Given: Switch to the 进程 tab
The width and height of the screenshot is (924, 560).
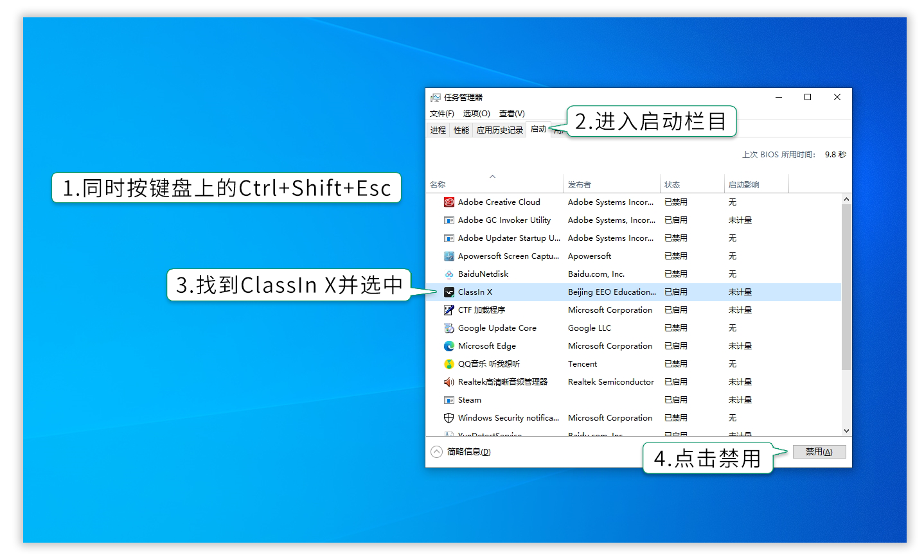Looking at the screenshot, I should pos(438,130).
